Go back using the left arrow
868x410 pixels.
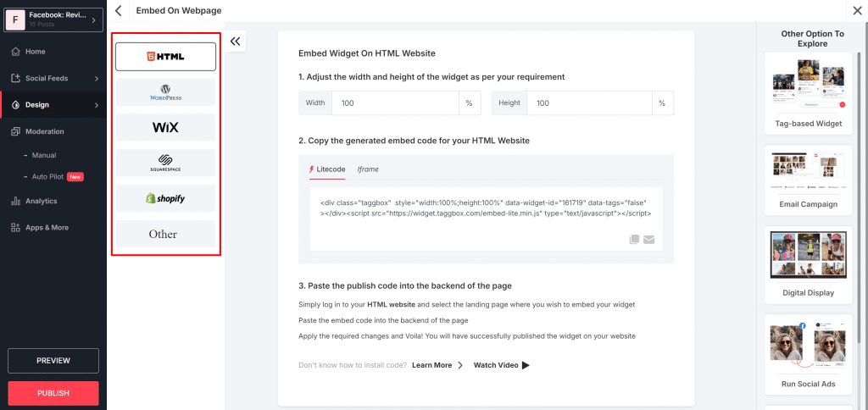point(119,11)
